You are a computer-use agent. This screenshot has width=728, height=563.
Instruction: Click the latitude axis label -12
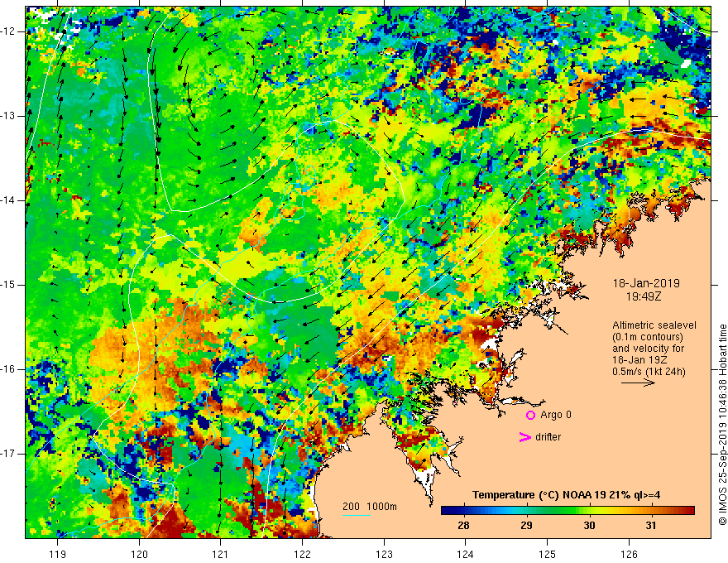pyautogui.click(x=8, y=31)
